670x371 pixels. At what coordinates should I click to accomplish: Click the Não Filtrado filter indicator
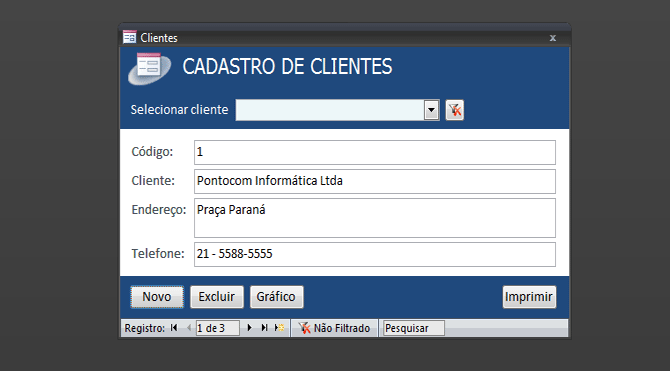(x=334, y=328)
